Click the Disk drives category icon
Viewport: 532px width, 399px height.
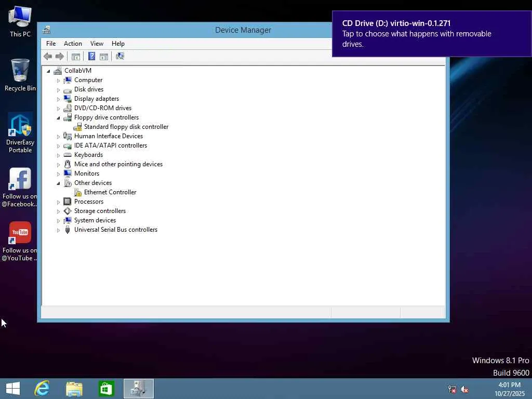(x=68, y=89)
